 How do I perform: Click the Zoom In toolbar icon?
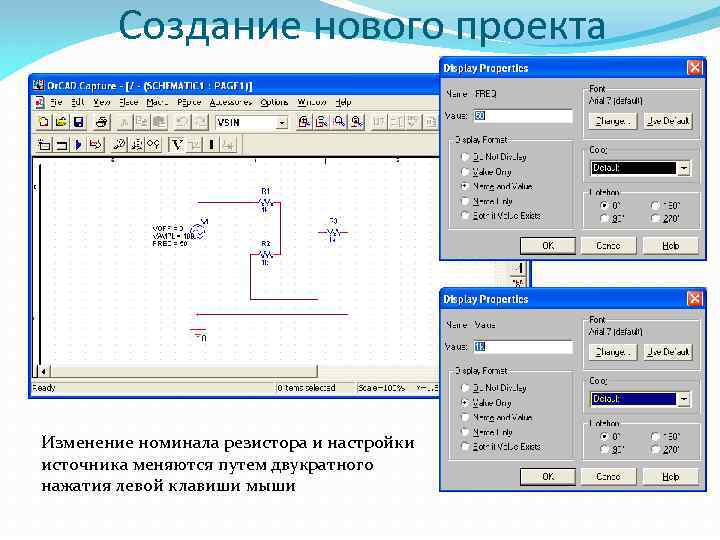click(304, 122)
